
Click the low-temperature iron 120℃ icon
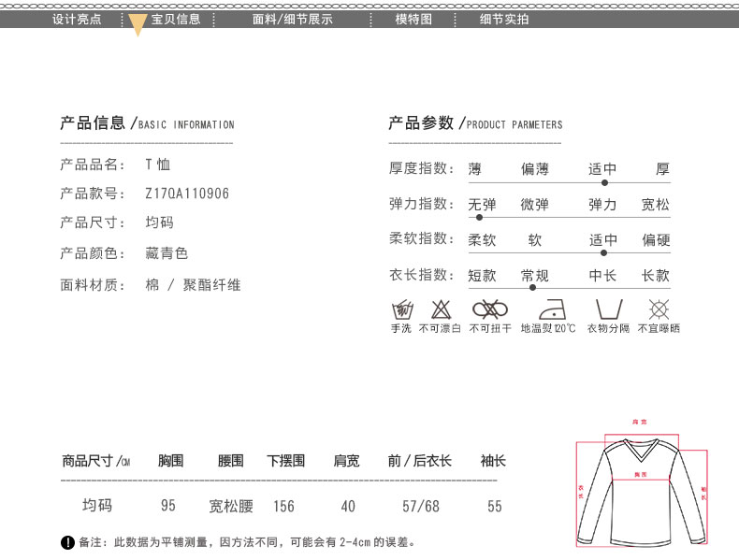tap(548, 309)
